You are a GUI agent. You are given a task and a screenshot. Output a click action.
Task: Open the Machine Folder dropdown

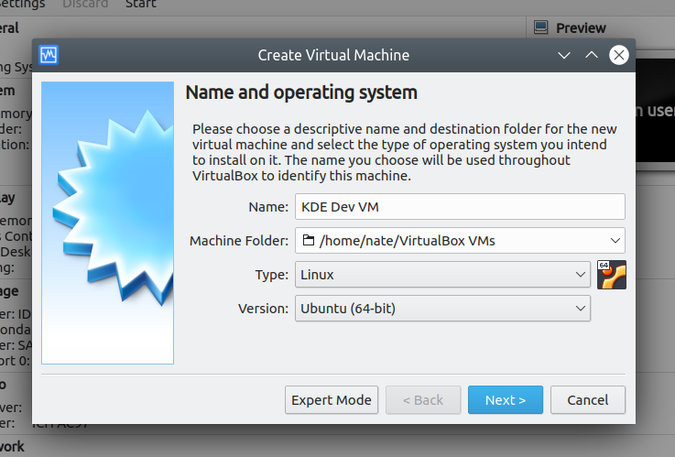pos(459,240)
